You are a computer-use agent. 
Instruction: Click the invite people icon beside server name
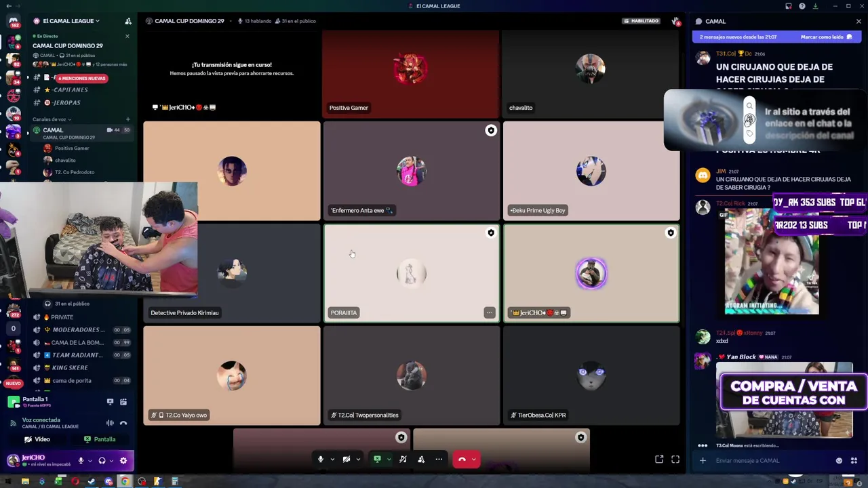pos(128,21)
